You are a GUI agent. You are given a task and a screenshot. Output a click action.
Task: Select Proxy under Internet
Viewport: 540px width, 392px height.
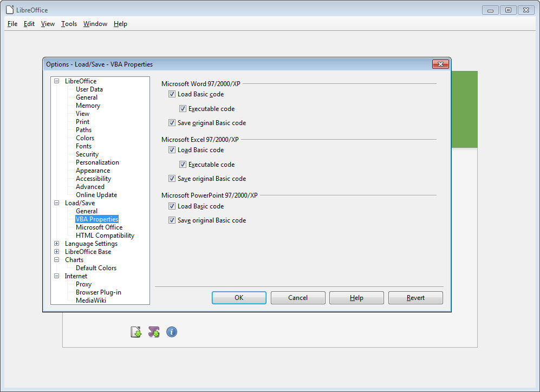tap(84, 284)
